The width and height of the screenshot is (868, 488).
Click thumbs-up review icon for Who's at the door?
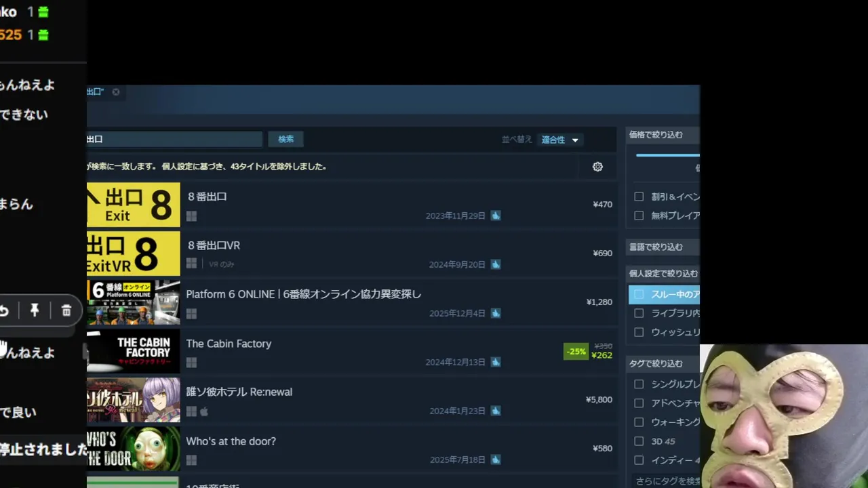pos(496,460)
